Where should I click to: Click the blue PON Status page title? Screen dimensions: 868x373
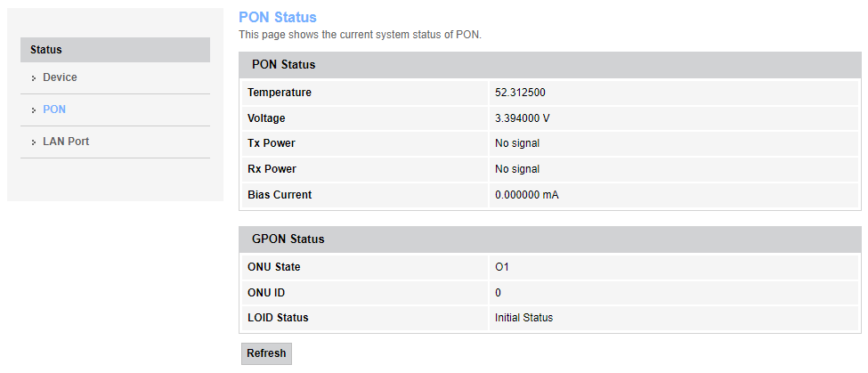click(278, 17)
